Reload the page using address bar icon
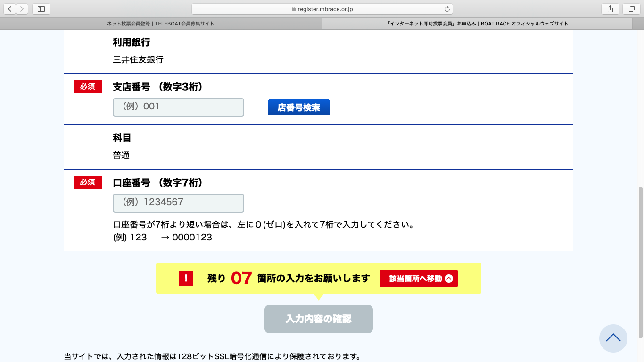 pos(447,9)
